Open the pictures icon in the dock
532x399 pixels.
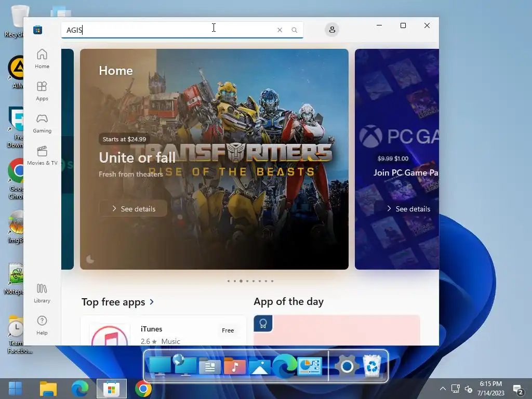click(x=260, y=367)
